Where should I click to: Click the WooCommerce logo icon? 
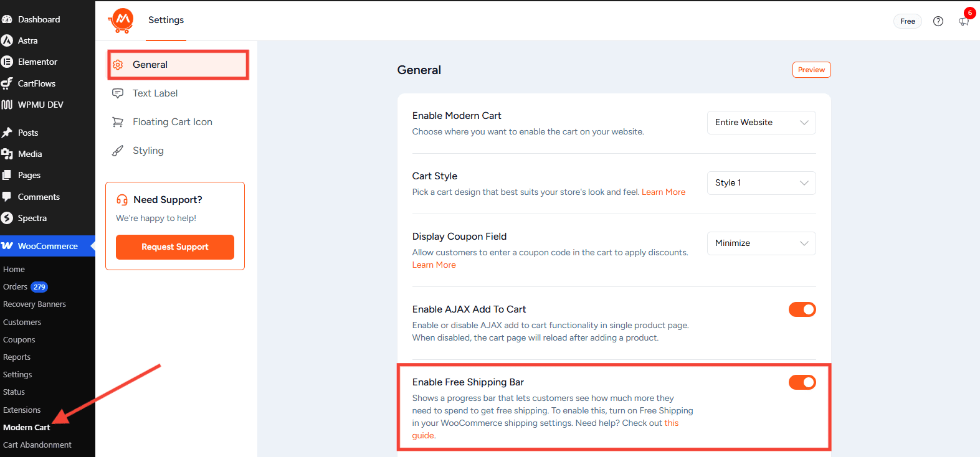tap(7, 246)
